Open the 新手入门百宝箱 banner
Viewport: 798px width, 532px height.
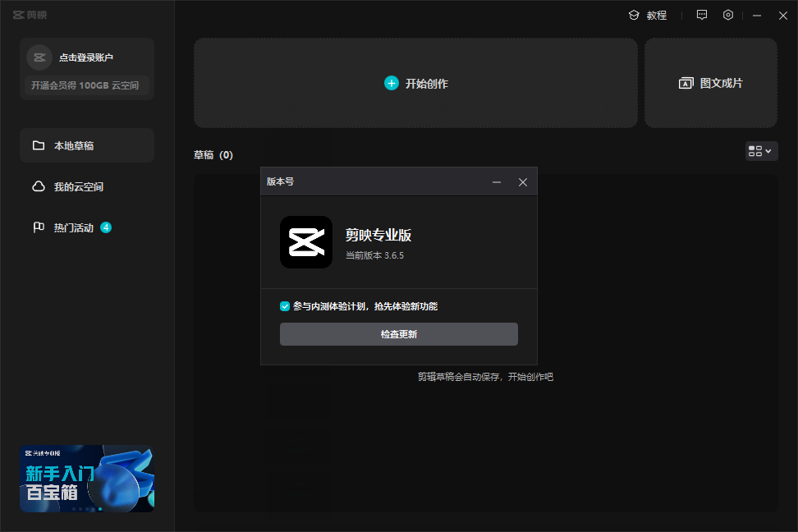click(87, 479)
